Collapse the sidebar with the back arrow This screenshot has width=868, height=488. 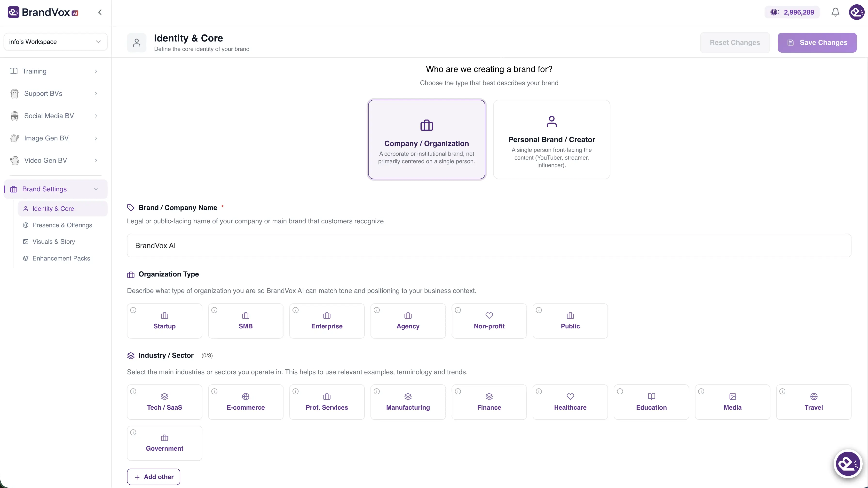click(100, 12)
